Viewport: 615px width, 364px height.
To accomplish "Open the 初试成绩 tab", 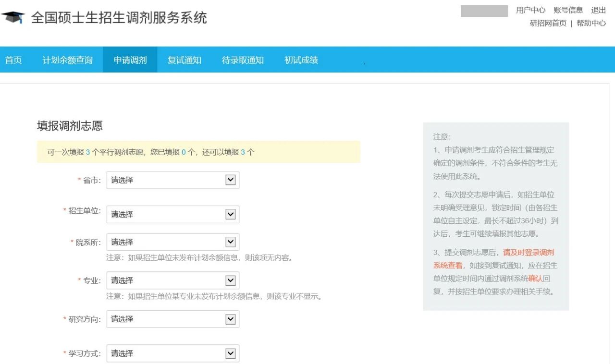I will 301,60.
